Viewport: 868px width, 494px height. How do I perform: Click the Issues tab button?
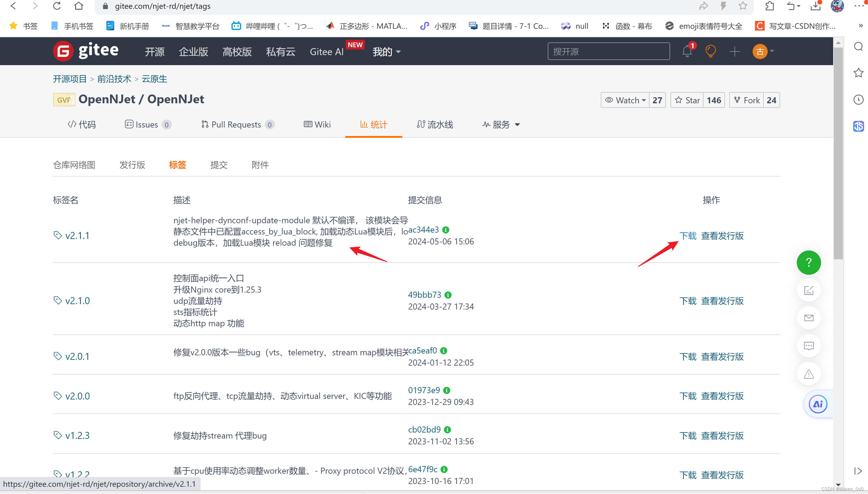coord(147,124)
